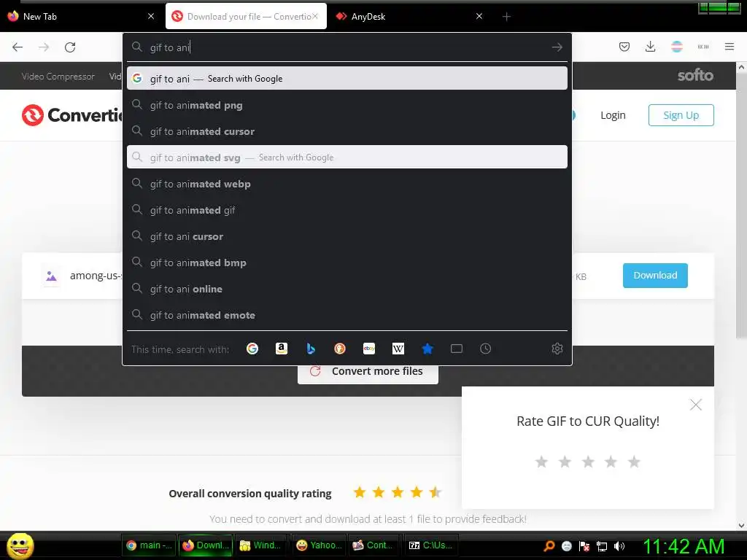Click the magnifier search tray icon
Image resolution: width=747 pixels, height=560 pixels.
tap(549, 546)
